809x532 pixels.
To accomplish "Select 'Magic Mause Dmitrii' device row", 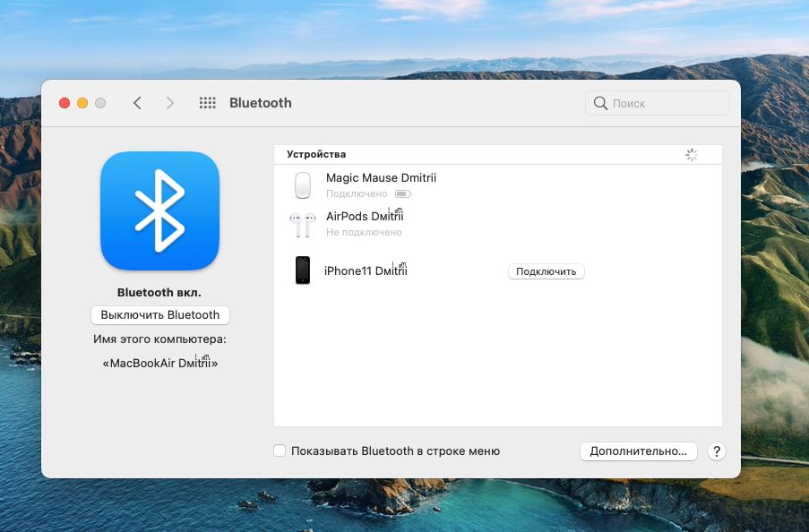I will [x=498, y=185].
